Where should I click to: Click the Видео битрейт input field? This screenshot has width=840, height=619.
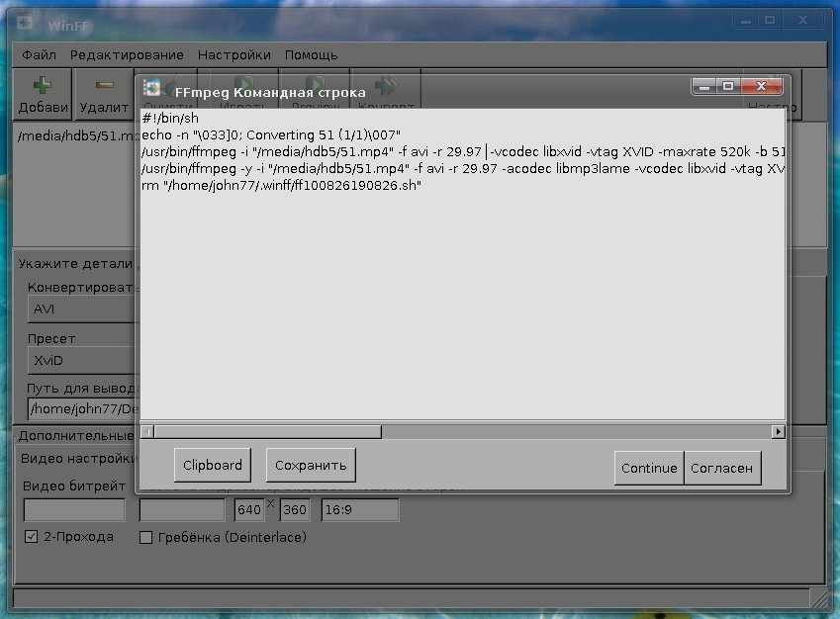[x=74, y=510]
